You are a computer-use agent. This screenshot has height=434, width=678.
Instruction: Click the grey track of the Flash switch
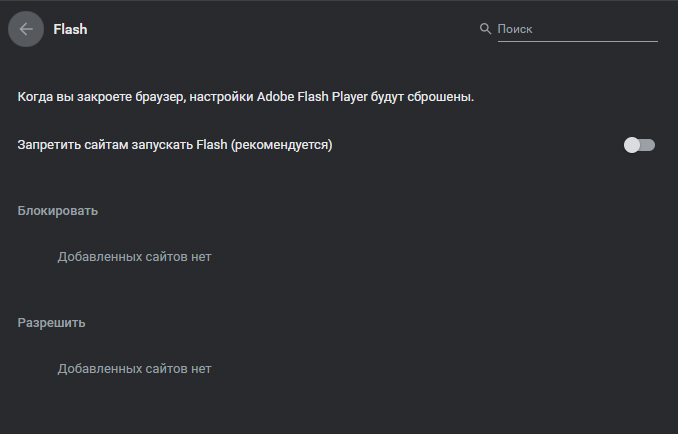(x=648, y=145)
